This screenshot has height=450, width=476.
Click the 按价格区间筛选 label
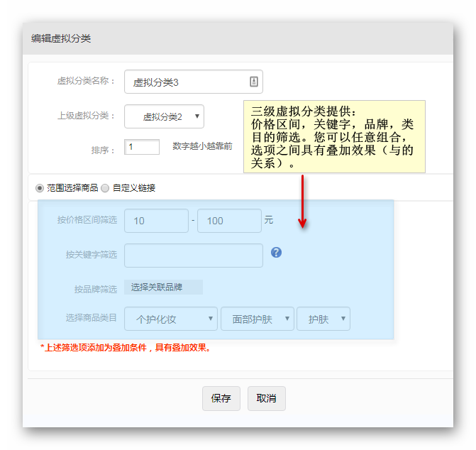(87, 220)
